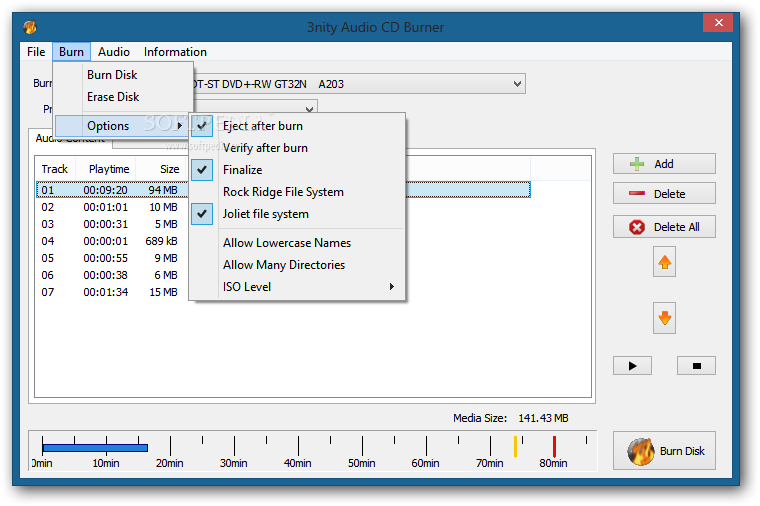Open the Options submenu

pos(121,126)
